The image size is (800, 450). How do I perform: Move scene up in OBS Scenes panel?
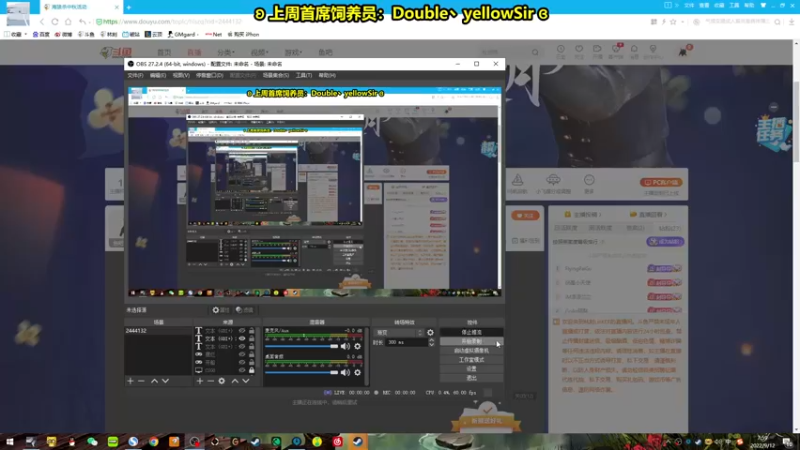point(154,381)
